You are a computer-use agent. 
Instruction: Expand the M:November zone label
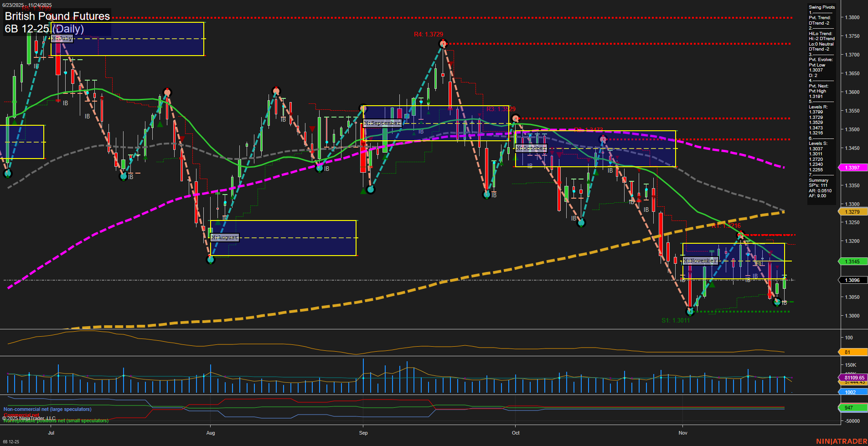tap(700, 261)
